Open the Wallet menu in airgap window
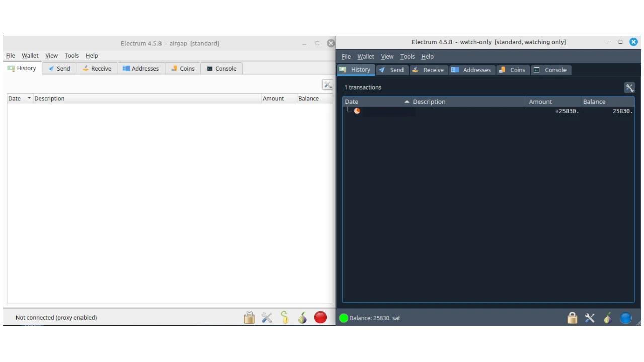Screen dimensions: 644x362 click(30, 56)
